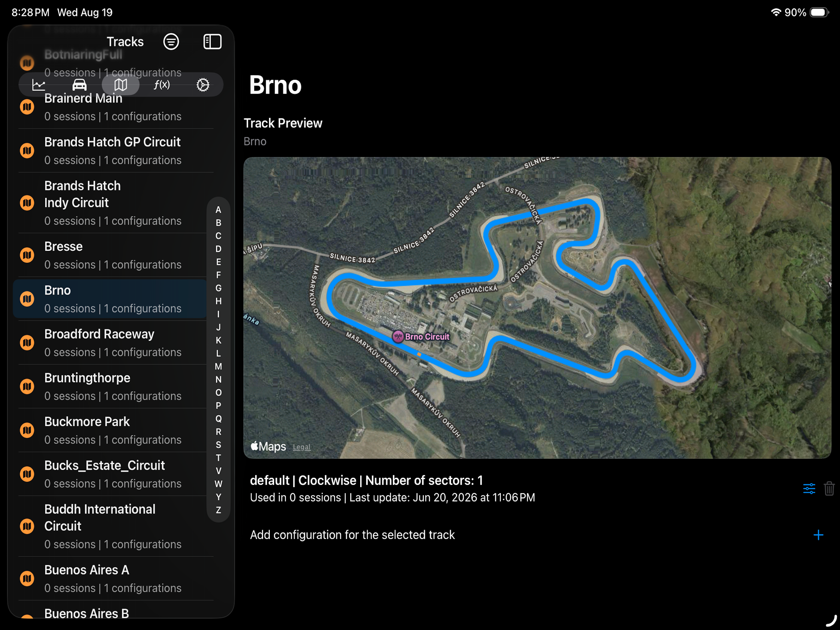
Task: Edit the default configuration sliders icon
Action: point(809,488)
